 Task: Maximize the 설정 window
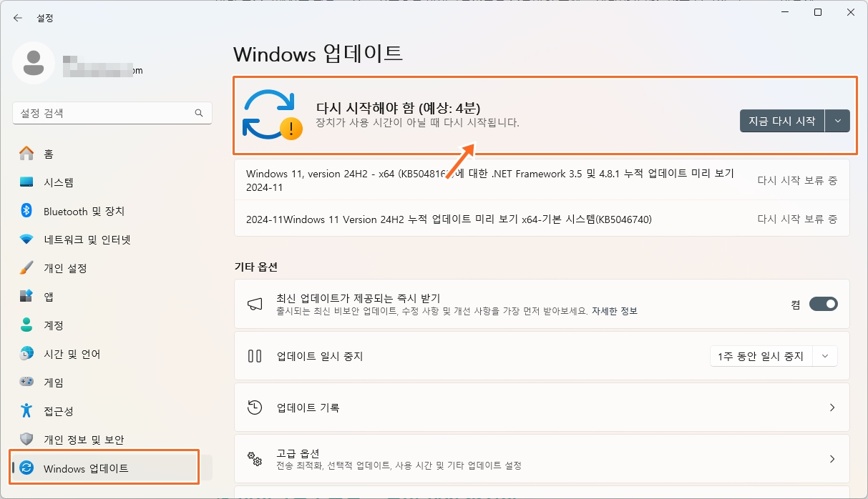pyautogui.click(x=818, y=12)
